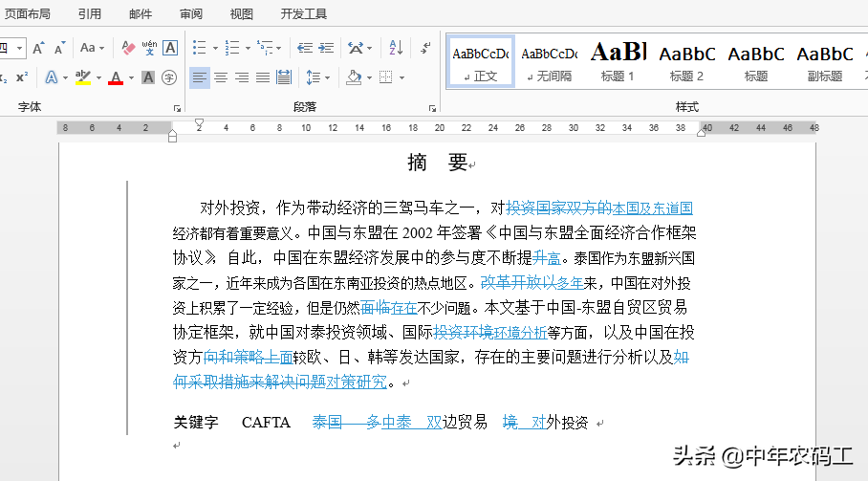Apply distributed alignment to the paragraph
This screenshot has height=481, width=868.
(284, 77)
